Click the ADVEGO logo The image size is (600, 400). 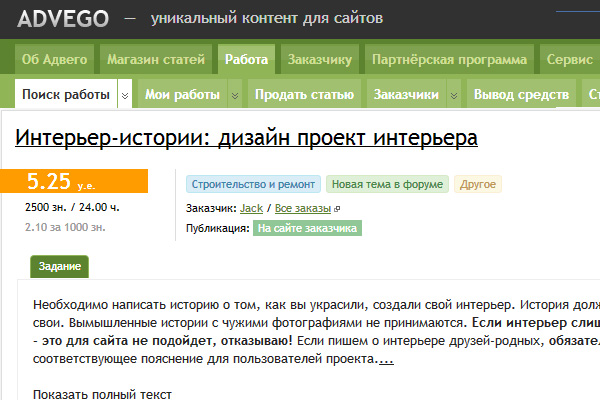point(57,19)
